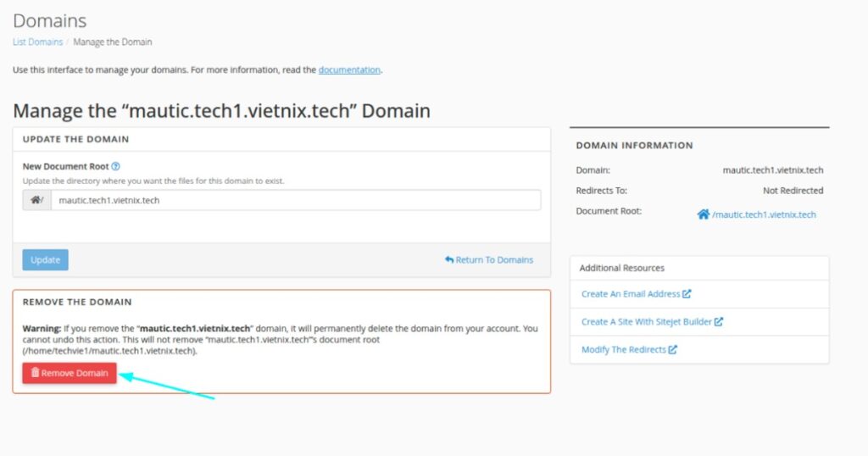Open the documentation link
The height and width of the screenshot is (456, 868).
click(349, 70)
